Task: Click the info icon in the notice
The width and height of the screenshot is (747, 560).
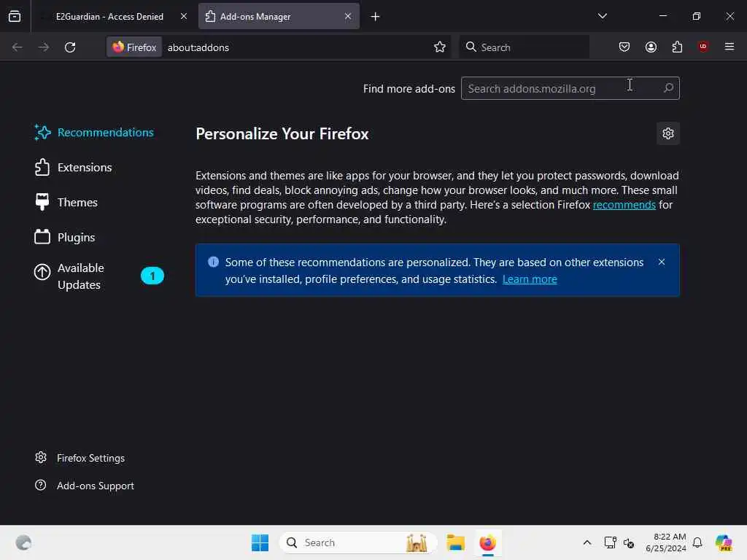Action: point(214,262)
